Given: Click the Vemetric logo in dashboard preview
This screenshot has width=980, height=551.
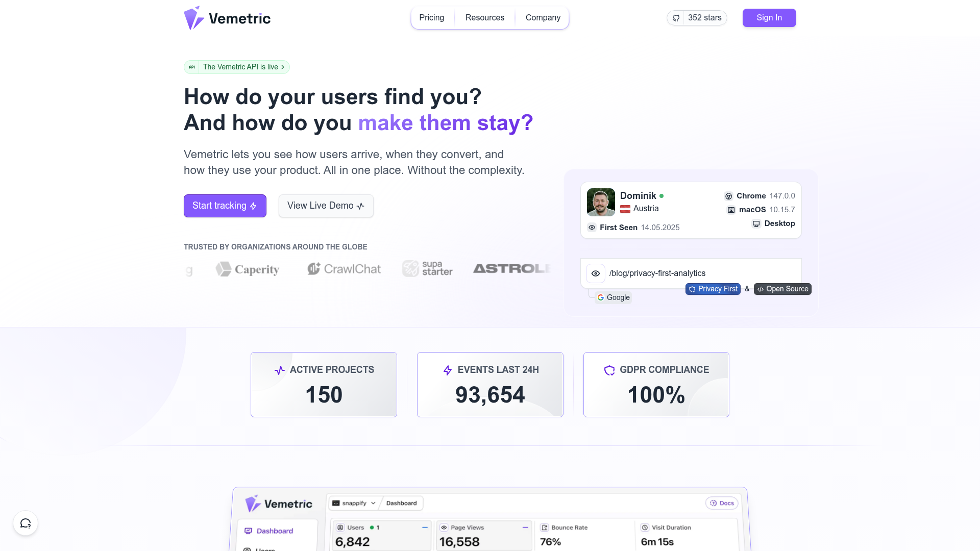Looking at the screenshot, I should pyautogui.click(x=279, y=504).
